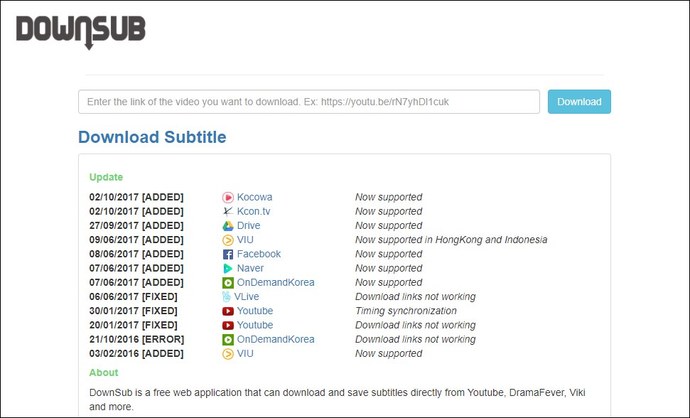
Task: Click the OnDemandKorea icon dated 07/06/2017
Action: [228, 282]
